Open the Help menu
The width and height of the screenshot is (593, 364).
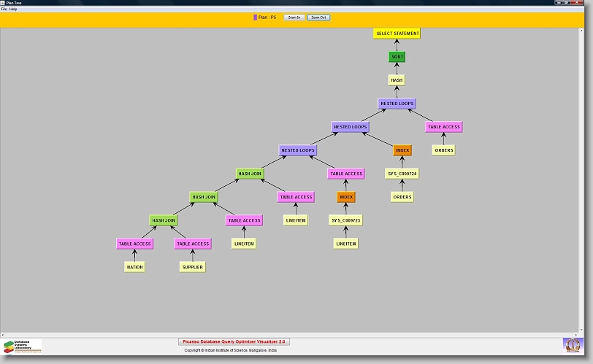tap(13, 9)
